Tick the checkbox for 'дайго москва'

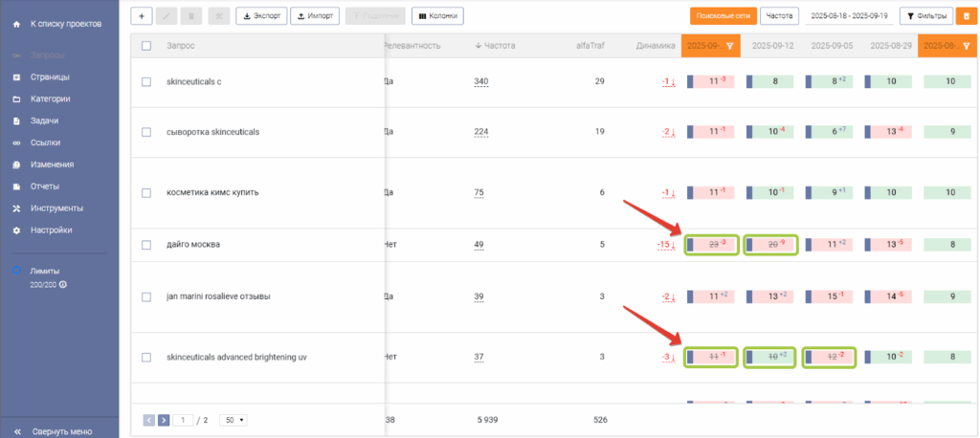click(x=146, y=245)
